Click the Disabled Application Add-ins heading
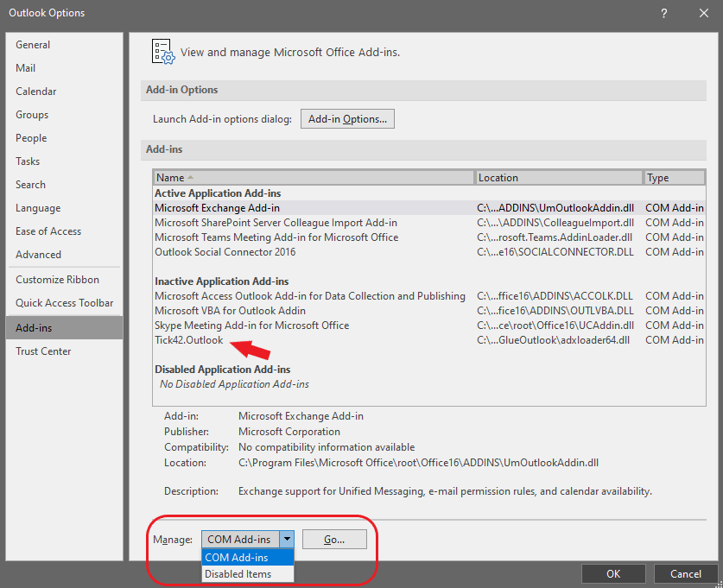Viewport: 723px width, 588px height. (223, 370)
